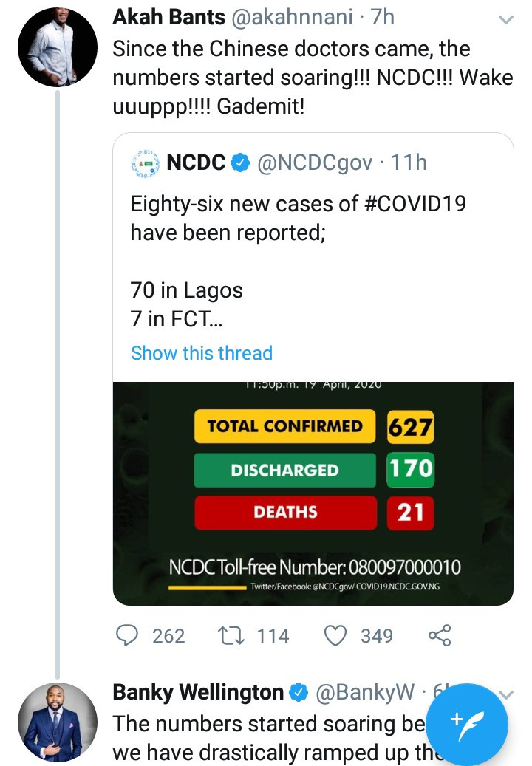Viewport: 532px width, 766px height.
Task: Retweet Akah Bants' tweet
Action: pyautogui.click(x=233, y=635)
